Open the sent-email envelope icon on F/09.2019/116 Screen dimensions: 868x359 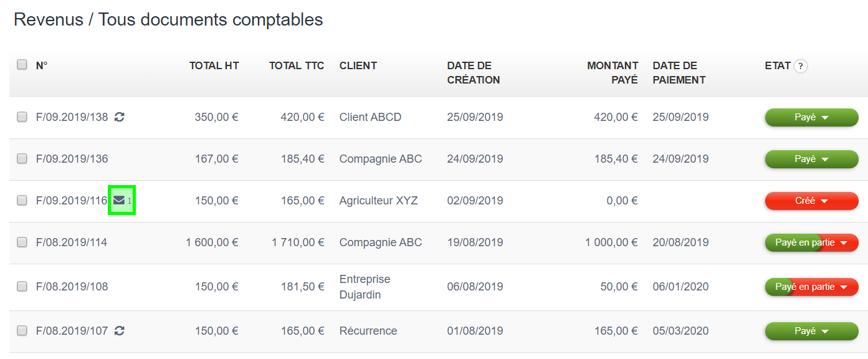(120, 200)
